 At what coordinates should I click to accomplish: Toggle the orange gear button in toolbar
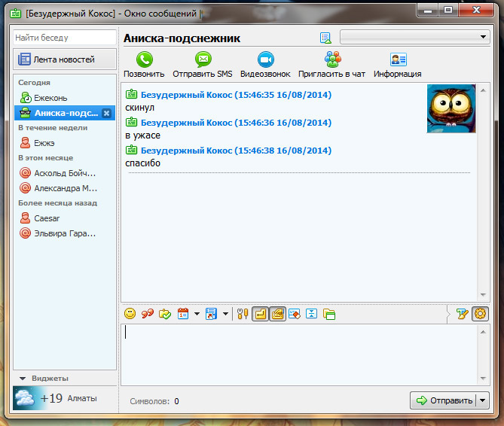tap(480, 314)
